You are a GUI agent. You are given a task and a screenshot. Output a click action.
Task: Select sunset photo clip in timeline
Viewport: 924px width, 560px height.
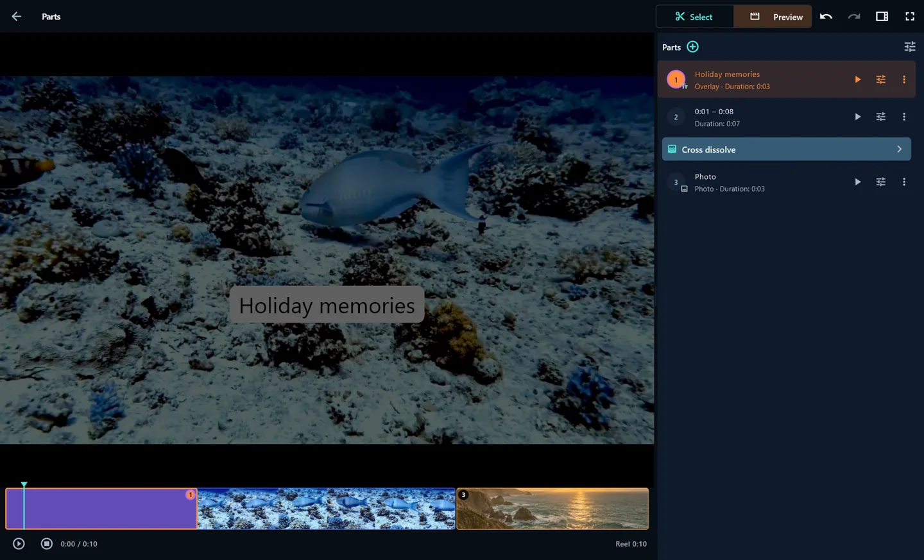pyautogui.click(x=552, y=509)
